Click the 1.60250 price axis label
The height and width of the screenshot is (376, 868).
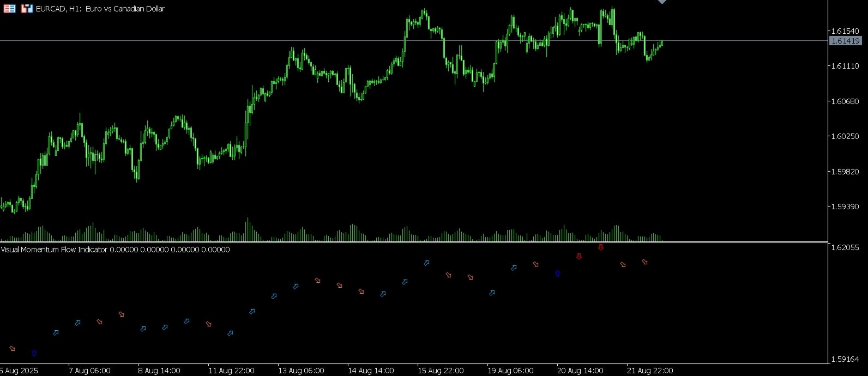click(845, 136)
